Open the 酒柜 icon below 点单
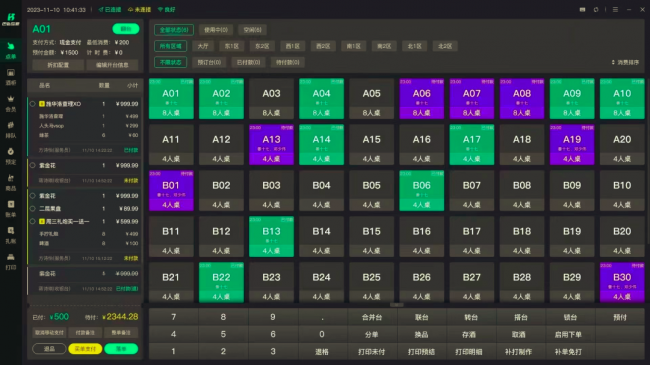 pos(11,77)
